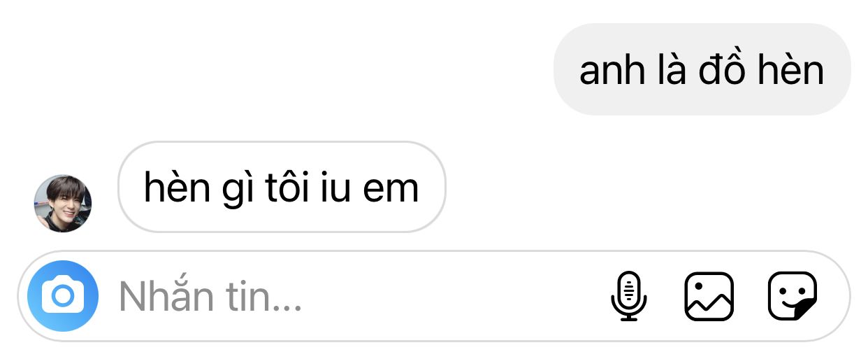Viewport: 868px width, 359px height.
Task: Click the gray outgoing message on the right
Action: (x=702, y=69)
